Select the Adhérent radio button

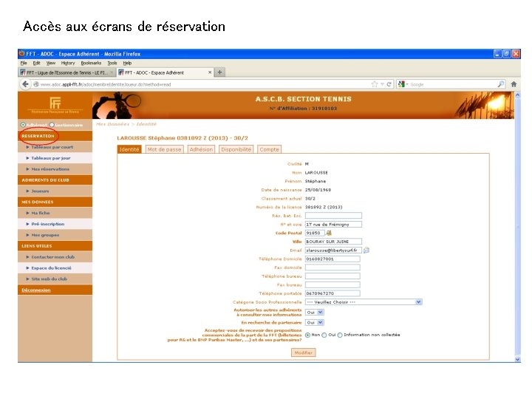pyautogui.click(x=23, y=125)
